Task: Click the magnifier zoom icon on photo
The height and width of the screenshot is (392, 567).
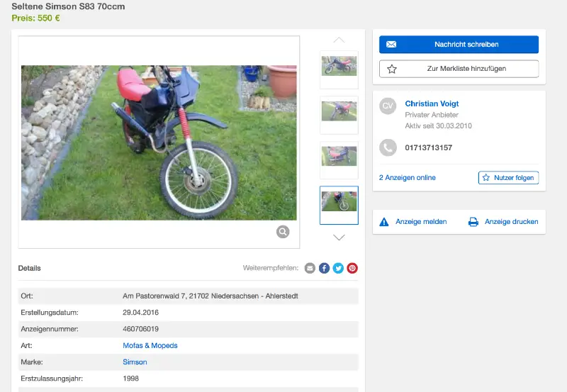Action: coord(283,232)
